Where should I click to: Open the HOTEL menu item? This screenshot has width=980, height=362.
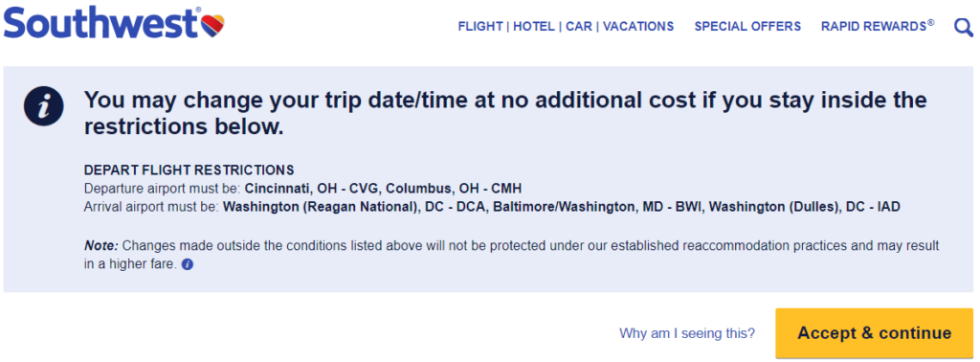click(534, 26)
